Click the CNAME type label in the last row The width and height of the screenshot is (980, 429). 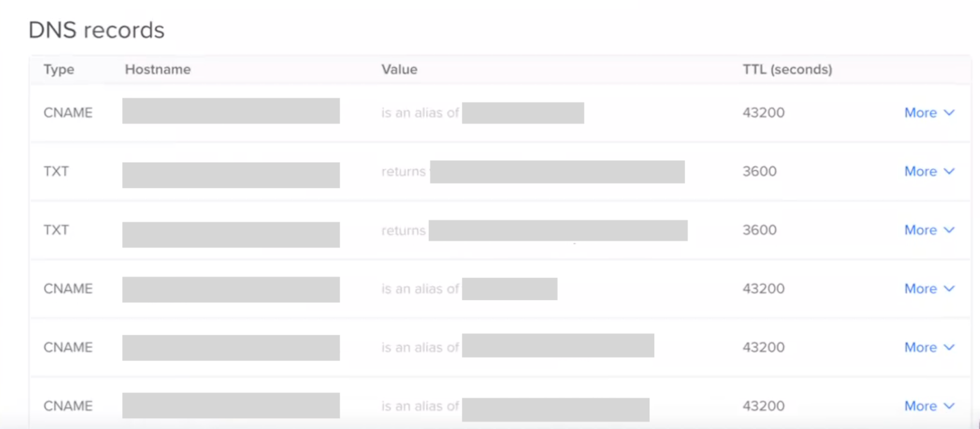[68, 406]
